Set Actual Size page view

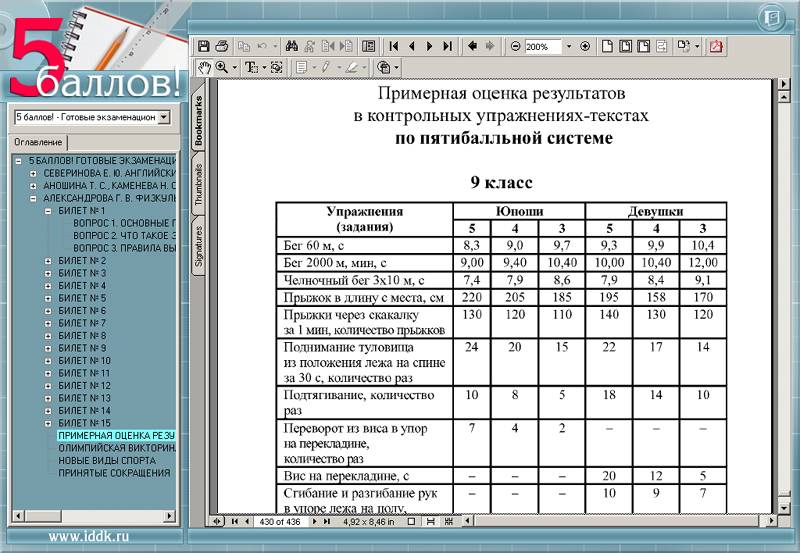click(x=607, y=46)
